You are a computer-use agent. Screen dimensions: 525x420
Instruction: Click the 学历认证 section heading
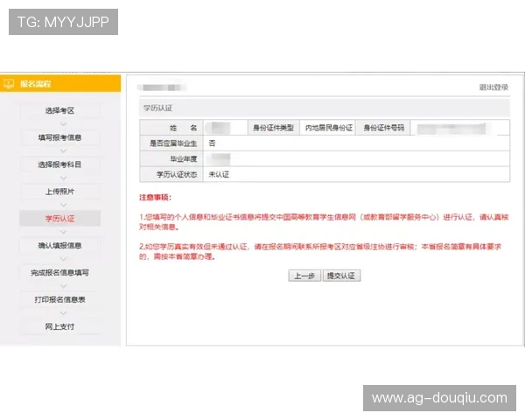(x=158, y=108)
